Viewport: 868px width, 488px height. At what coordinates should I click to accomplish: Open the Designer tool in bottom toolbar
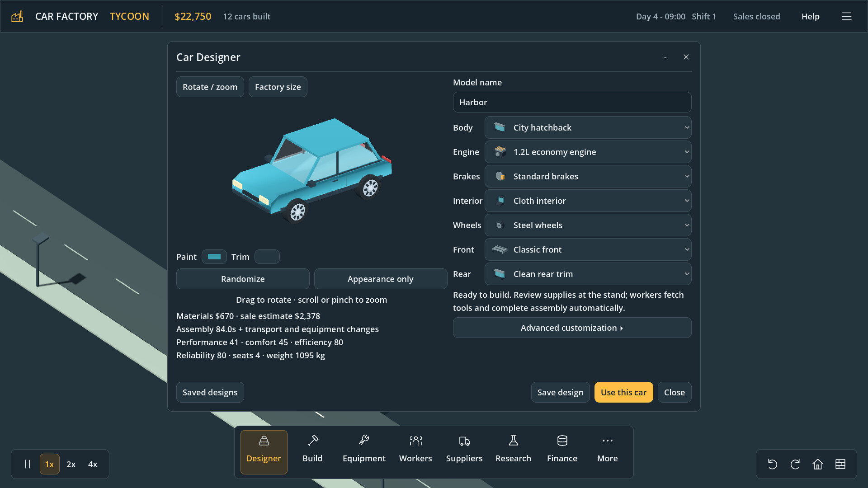click(264, 452)
